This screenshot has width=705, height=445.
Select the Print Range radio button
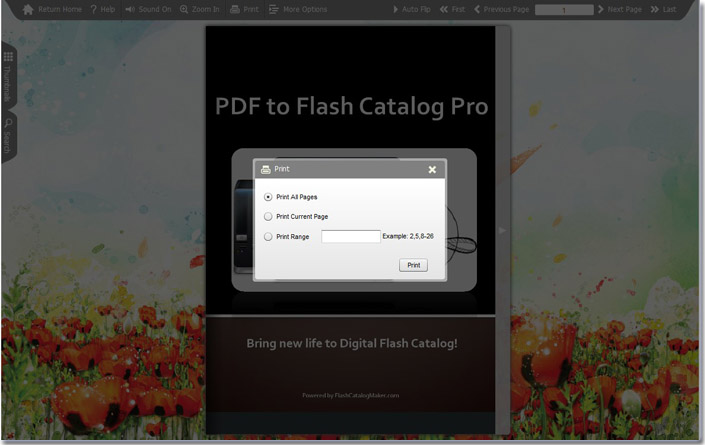pyautogui.click(x=268, y=236)
